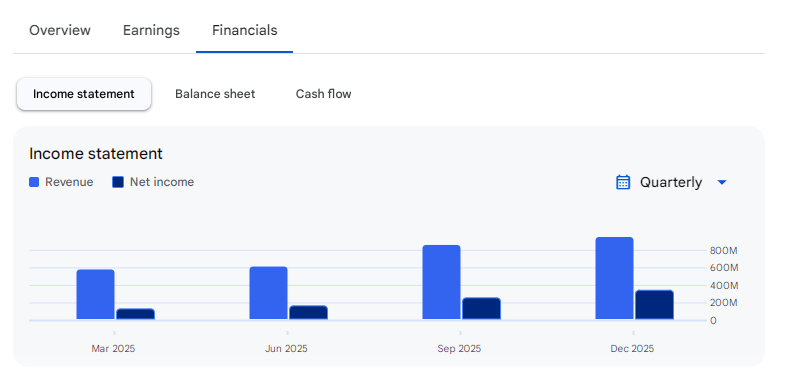Click the Net income legend label
This screenshot has height=382, width=787.
pyautogui.click(x=162, y=182)
